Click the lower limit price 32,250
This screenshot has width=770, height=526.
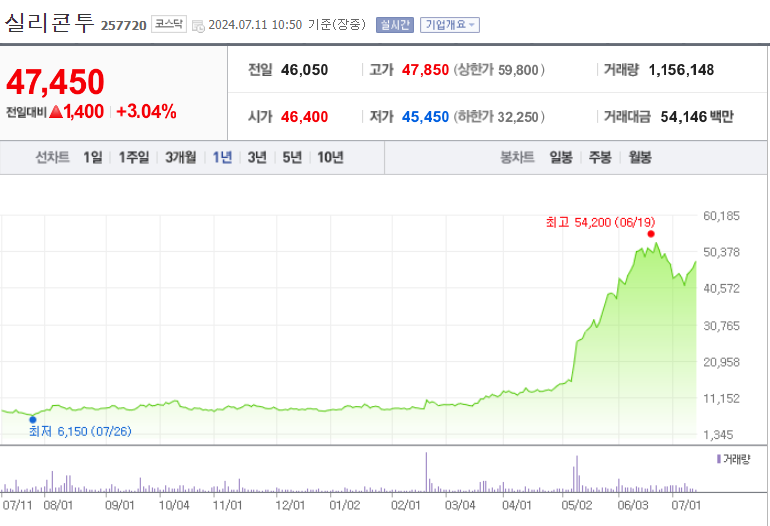pos(518,117)
